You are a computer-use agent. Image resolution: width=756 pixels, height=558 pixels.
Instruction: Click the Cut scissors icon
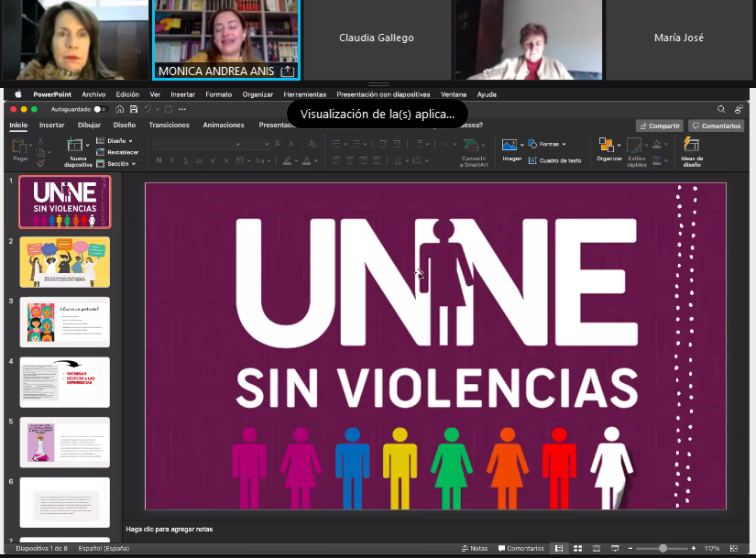[x=40, y=141]
